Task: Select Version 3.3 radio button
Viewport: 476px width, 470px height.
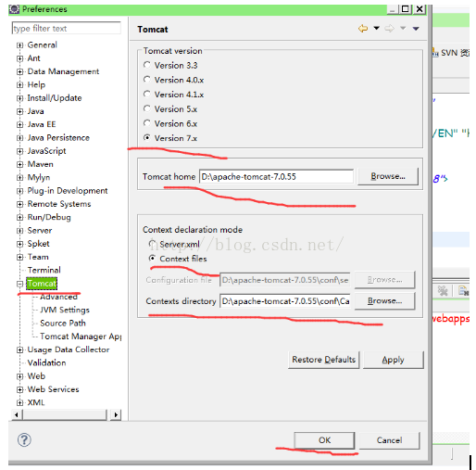Action: point(147,65)
